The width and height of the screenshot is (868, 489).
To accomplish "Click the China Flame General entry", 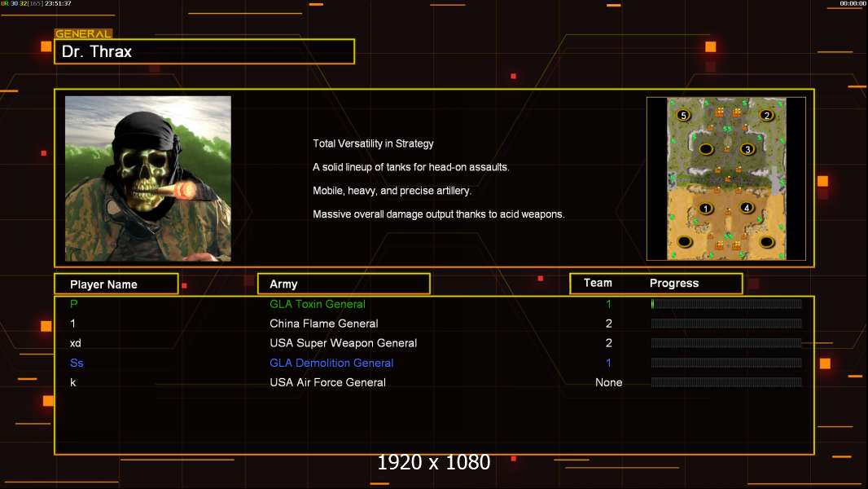I will click(x=324, y=324).
